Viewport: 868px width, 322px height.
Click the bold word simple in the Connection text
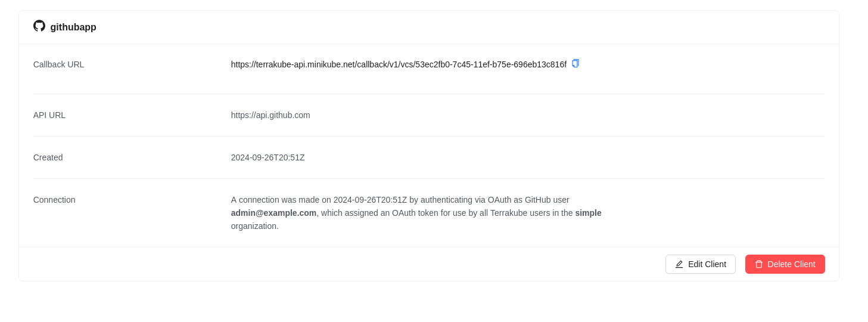(x=588, y=213)
